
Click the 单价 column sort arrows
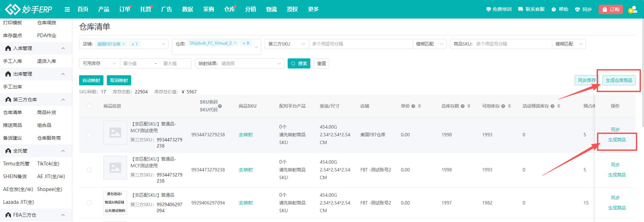(x=420, y=106)
